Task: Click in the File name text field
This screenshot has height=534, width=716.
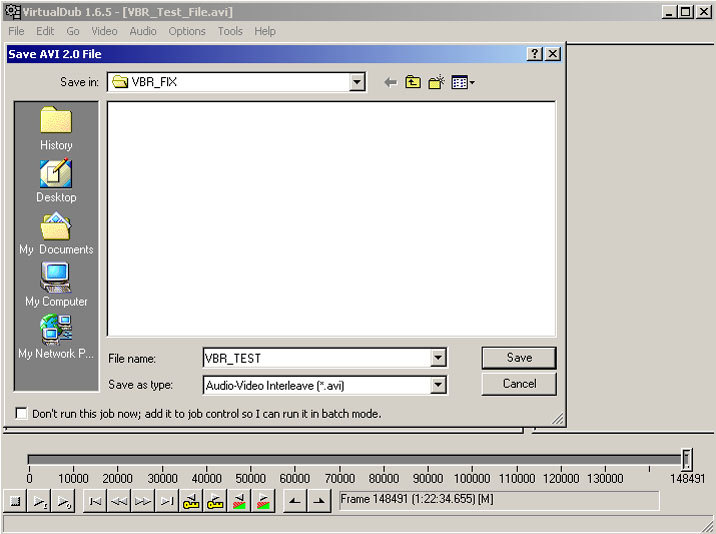Action: (x=317, y=358)
